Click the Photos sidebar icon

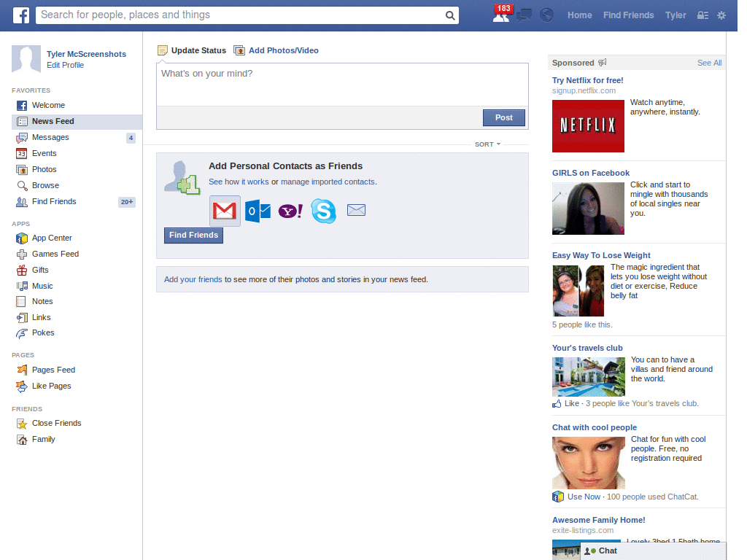(22, 169)
